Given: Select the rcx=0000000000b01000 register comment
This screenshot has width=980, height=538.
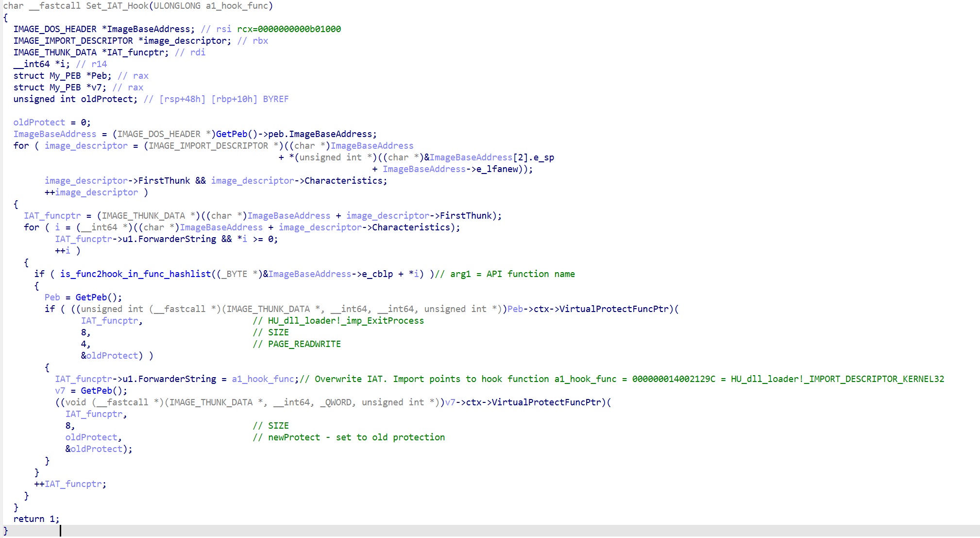Looking at the screenshot, I should coord(289,29).
